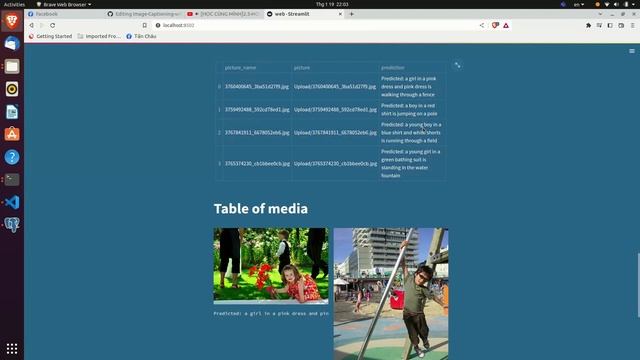Screen dimensions: 640x360
Task: Select the Upload/3759492488_592cd78ed1.jpg path cell
Action: click(335, 109)
